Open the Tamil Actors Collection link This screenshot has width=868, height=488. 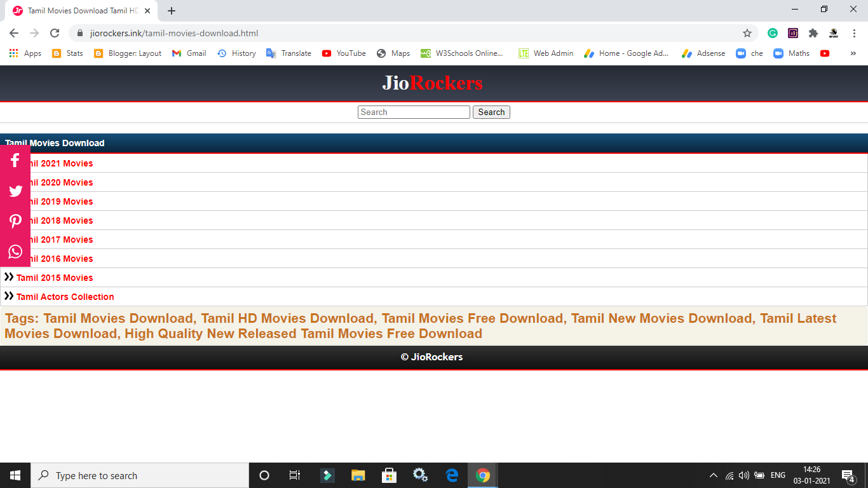tap(65, 297)
